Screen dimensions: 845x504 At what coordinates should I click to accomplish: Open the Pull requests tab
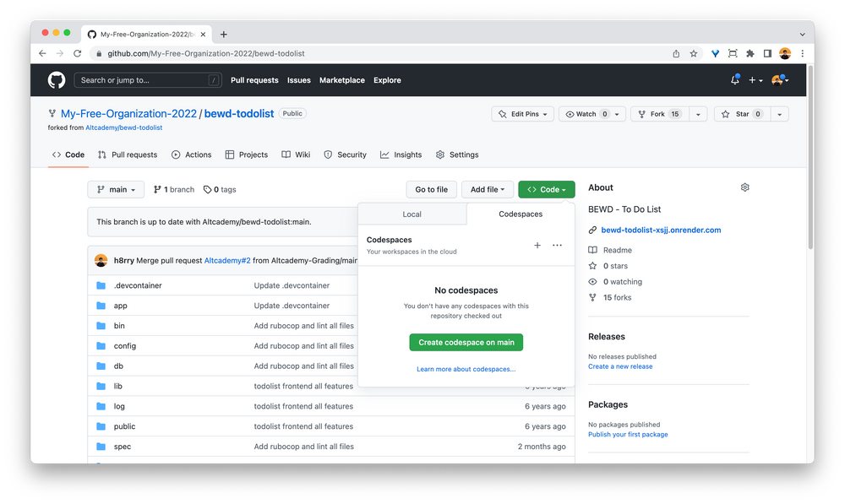128,154
